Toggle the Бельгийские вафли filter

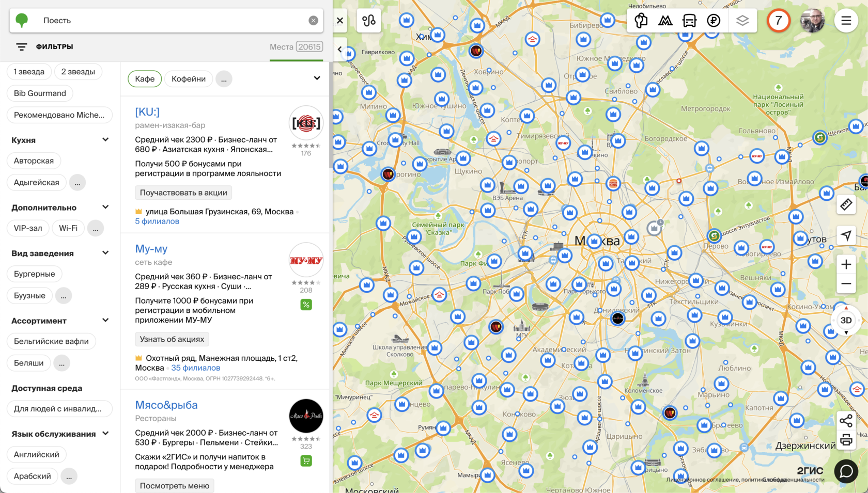click(51, 342)
